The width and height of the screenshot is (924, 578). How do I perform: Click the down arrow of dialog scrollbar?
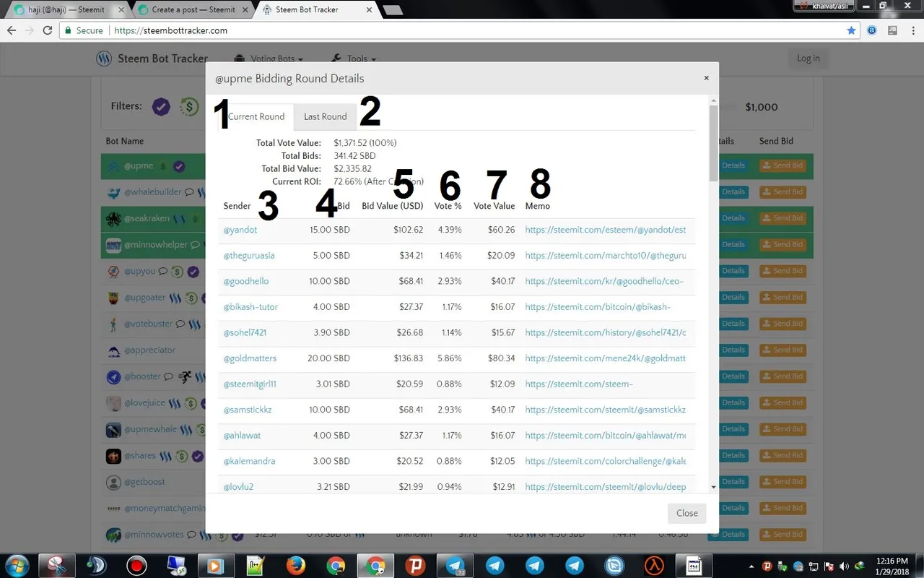[714, 488]
